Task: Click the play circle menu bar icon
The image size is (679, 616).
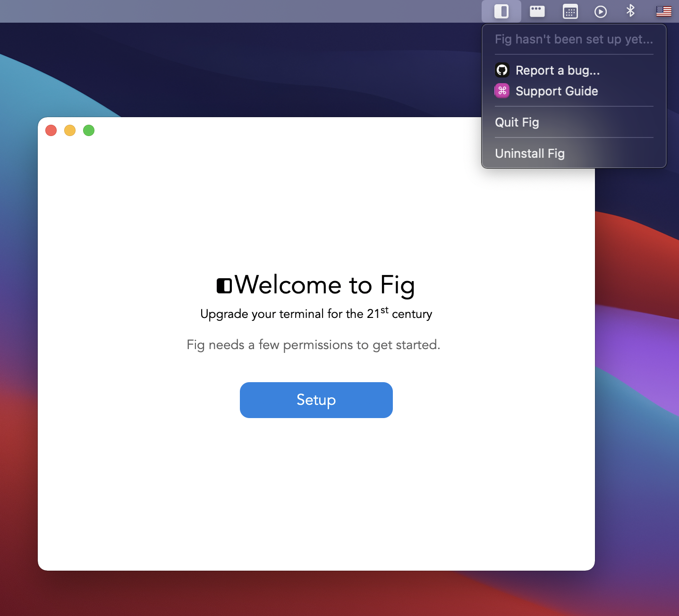Action: coord(601,11)
